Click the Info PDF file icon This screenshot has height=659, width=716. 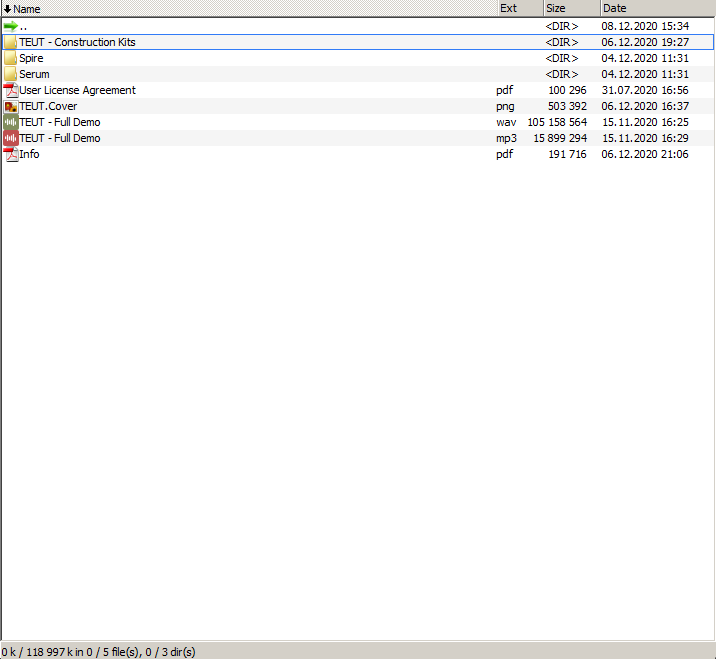click(11, 154)
